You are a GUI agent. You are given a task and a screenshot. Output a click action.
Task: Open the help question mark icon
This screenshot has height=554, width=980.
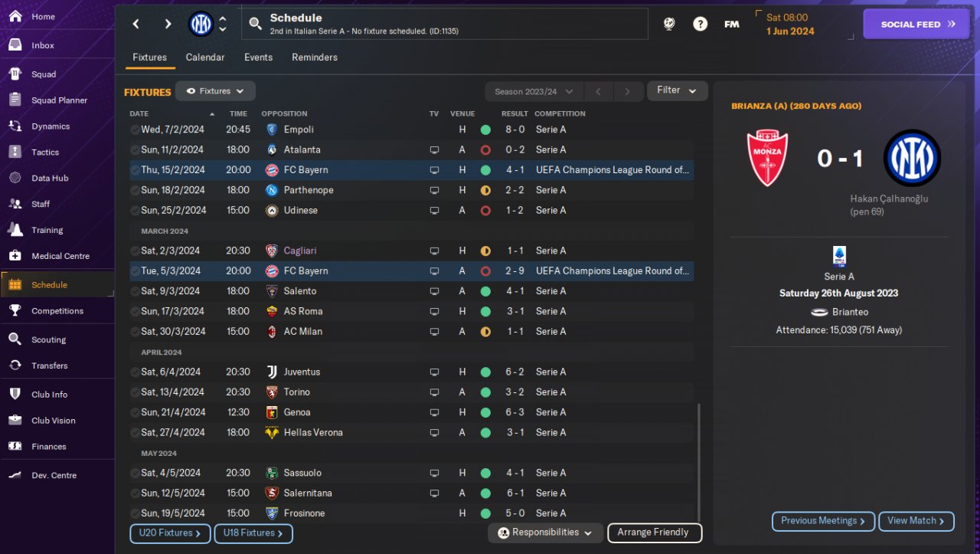(x=700, y=24)
